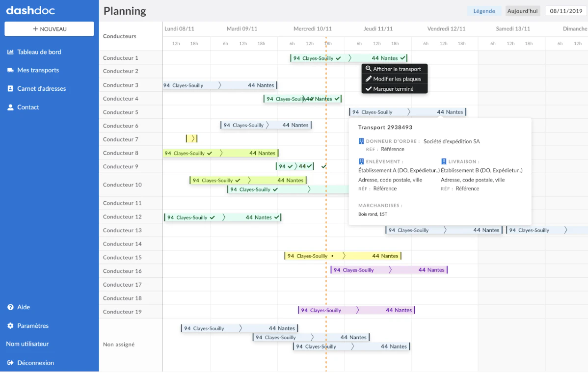Click the orange dashed current time marker
Screen dimensions: 588x373
pyautogui.click(x=326, y=204)
